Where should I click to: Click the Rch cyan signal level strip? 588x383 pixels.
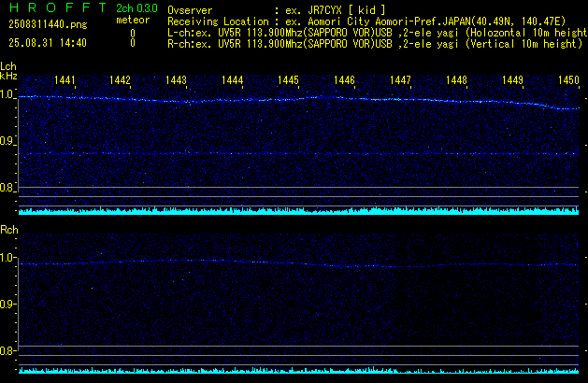(x=298, y=371)
